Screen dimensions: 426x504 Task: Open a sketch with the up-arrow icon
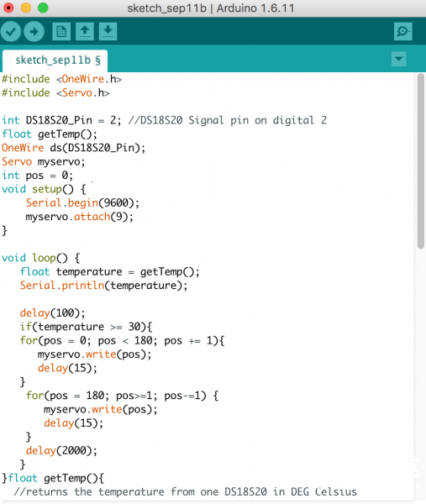tap(85, 32)
